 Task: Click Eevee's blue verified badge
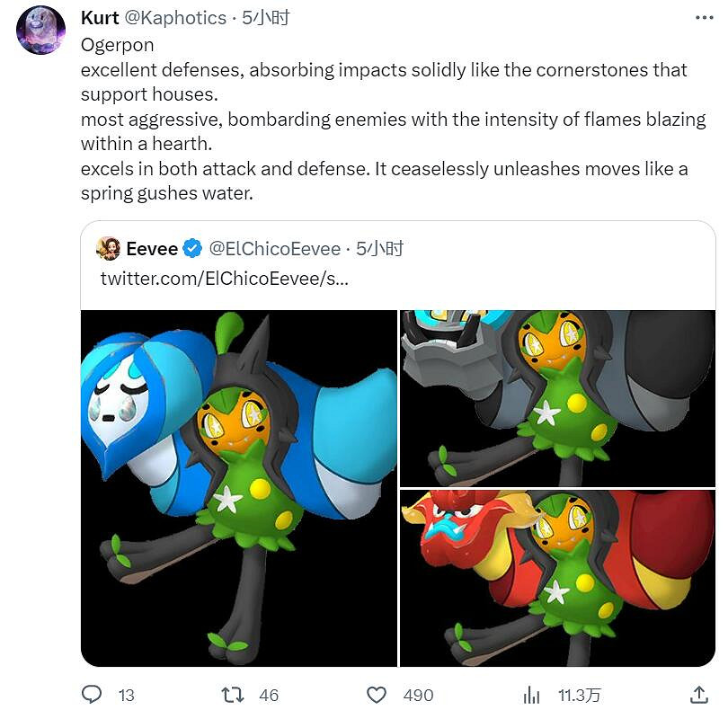pyautogui.click(x=192, y=248)
